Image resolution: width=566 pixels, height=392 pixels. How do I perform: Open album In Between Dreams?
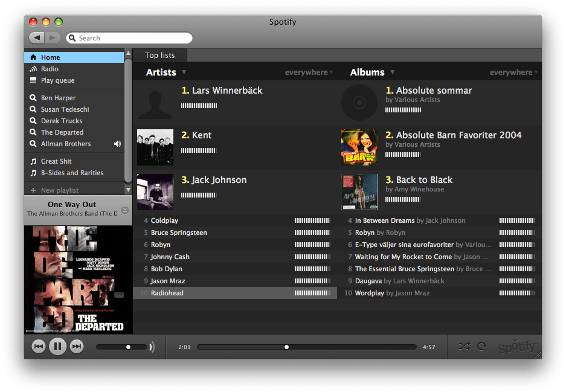[x=385, y=220]
